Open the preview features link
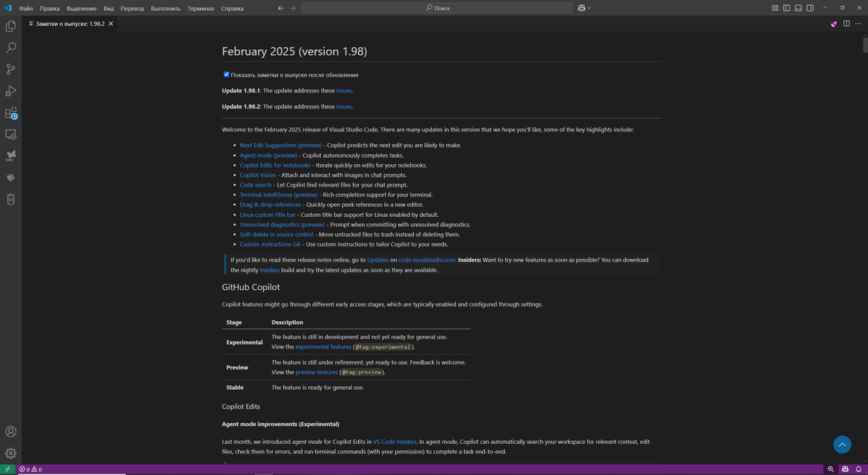868x475 pixels. [x=317, y=372]
